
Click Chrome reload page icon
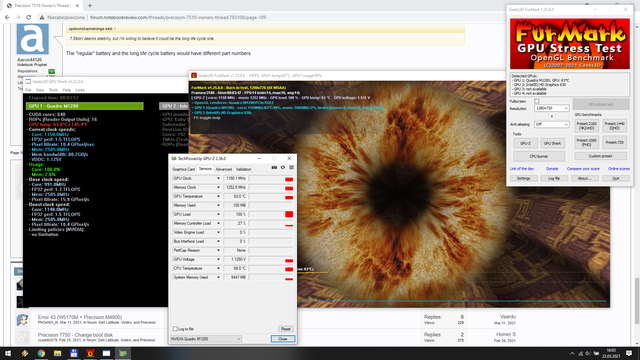point(29,18)
